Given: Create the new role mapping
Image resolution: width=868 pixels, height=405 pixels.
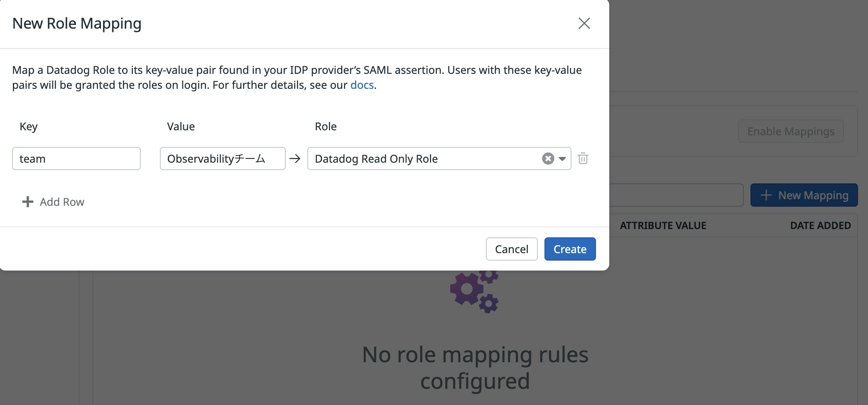Looking at the screenshot, I should (x=569, y=249).
